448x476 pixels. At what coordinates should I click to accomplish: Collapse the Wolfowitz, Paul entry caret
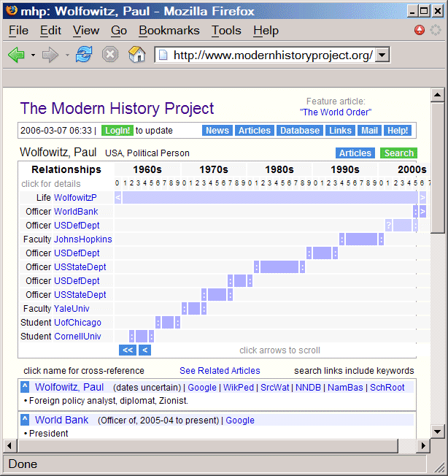[x=25, y=388]
